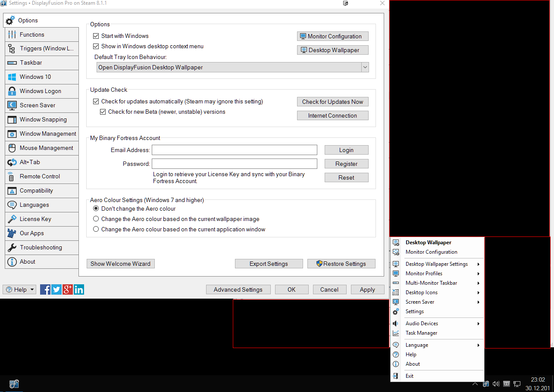This screenshot has width=554, height=392.
Task: Click the Apply button
Action: 367,289
